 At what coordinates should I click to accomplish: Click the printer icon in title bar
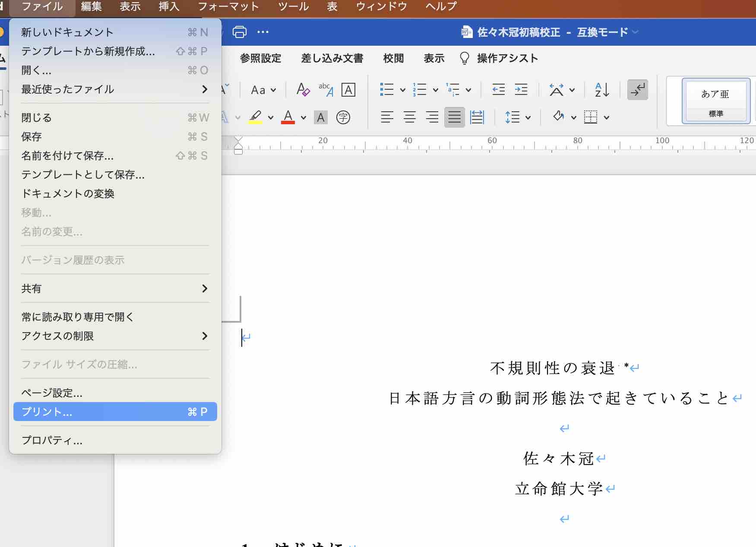tap(239, 32)
